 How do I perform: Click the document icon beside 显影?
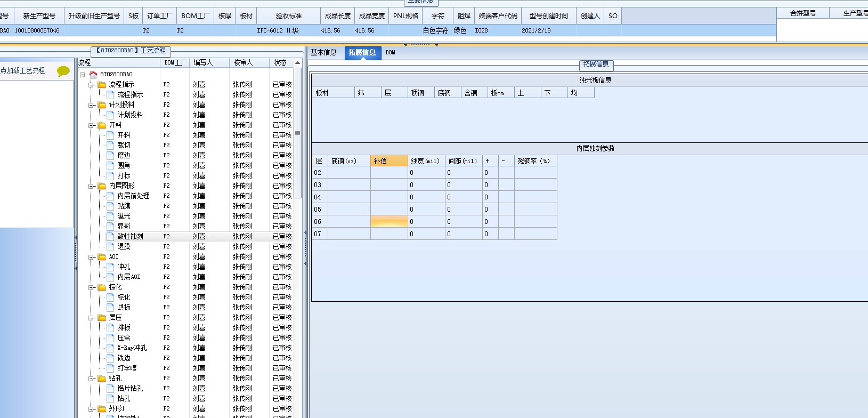[111, 227]
